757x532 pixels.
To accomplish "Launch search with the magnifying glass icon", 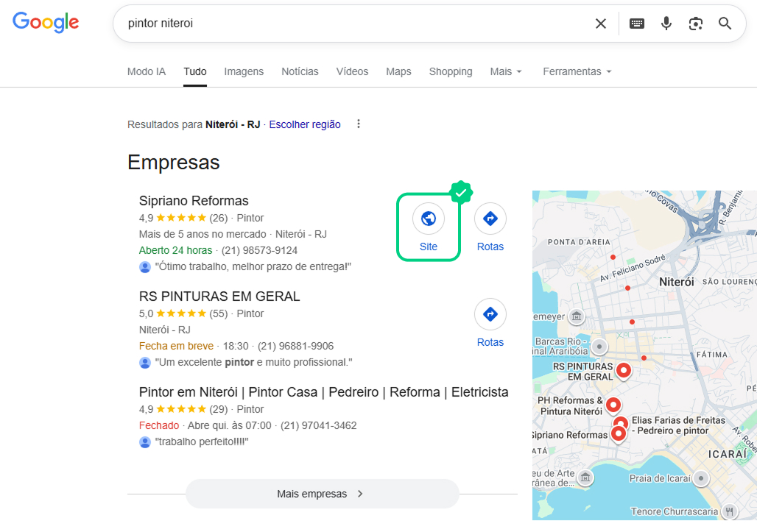I will tap(725, 23).
